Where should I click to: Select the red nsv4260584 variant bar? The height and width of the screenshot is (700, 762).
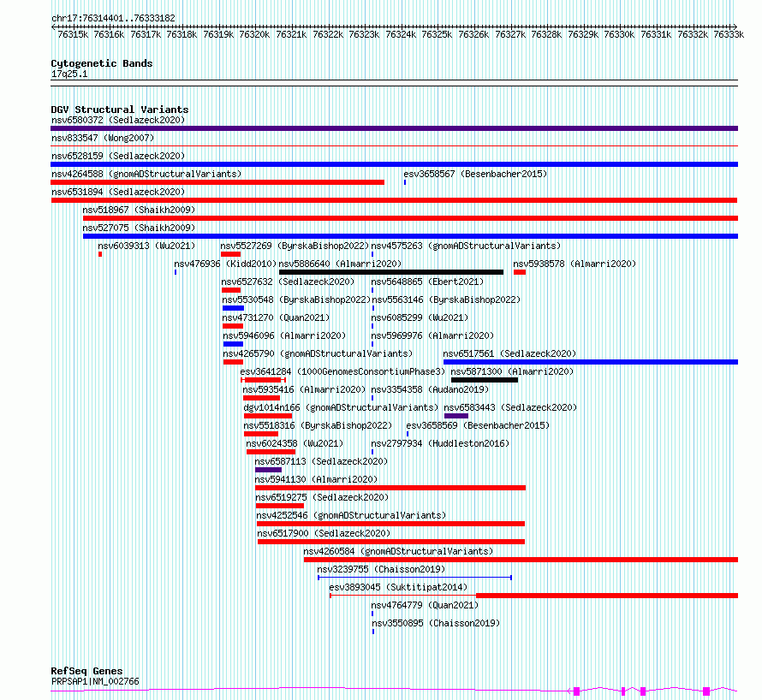coord(521,560)
